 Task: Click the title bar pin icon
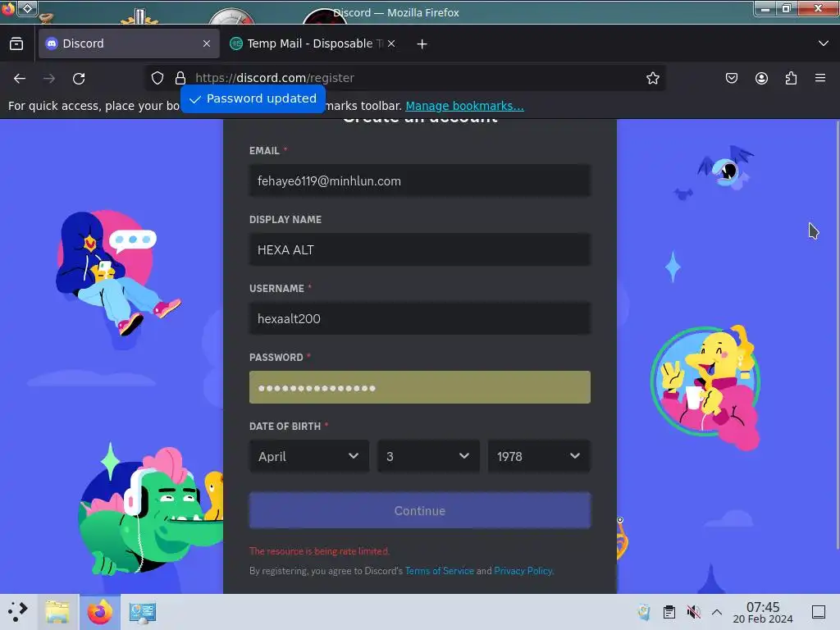point(27,8)
